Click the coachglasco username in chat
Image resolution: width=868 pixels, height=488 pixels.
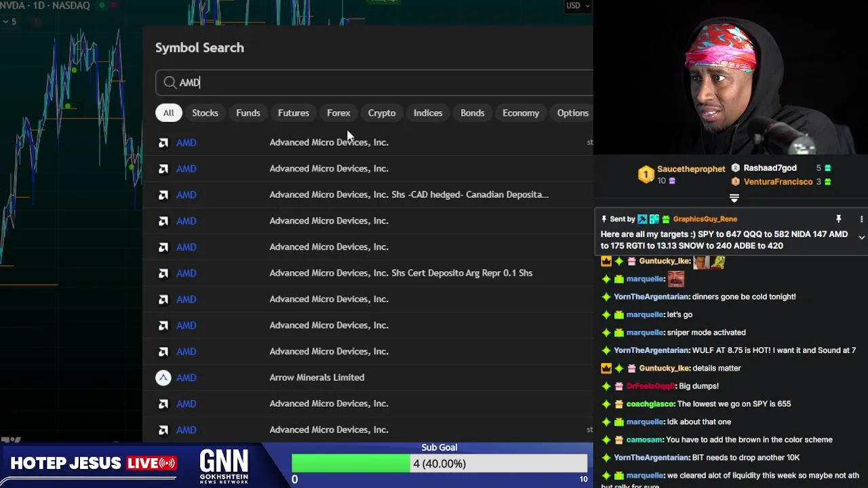[650, 404]
